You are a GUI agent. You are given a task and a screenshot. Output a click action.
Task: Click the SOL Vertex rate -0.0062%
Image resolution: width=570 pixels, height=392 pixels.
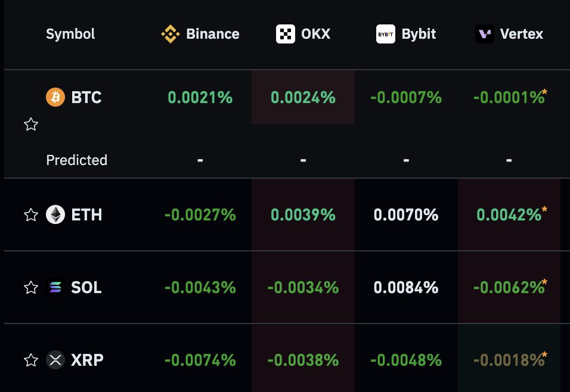click(509, 287)
